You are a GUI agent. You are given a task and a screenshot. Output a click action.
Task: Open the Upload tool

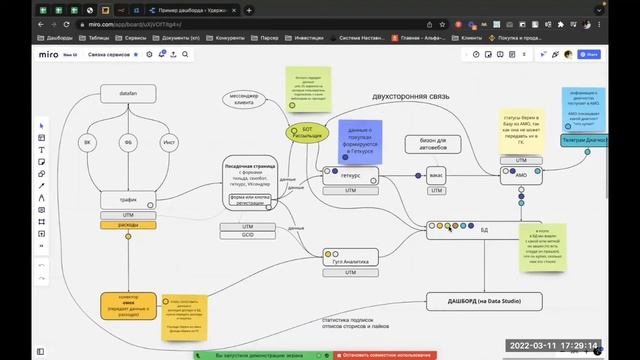point(41,234)
